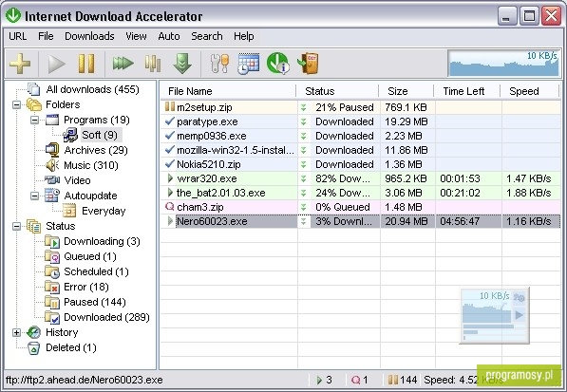Image resolution: width=567 pixels, height=392 pixels.
Task: Click the floating speed graph window
Action: (494, 315)
